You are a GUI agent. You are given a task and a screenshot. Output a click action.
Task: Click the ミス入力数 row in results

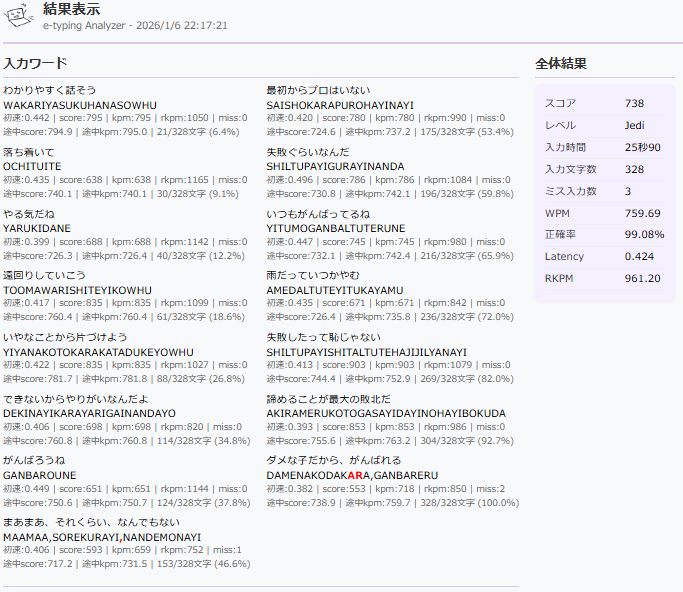pos(604,191)
